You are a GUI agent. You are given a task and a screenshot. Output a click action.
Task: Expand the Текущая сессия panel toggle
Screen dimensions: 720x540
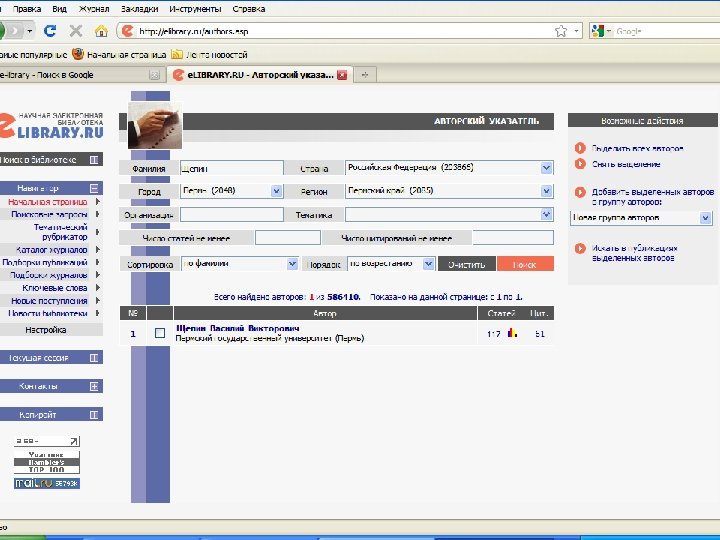coord(94,357)
